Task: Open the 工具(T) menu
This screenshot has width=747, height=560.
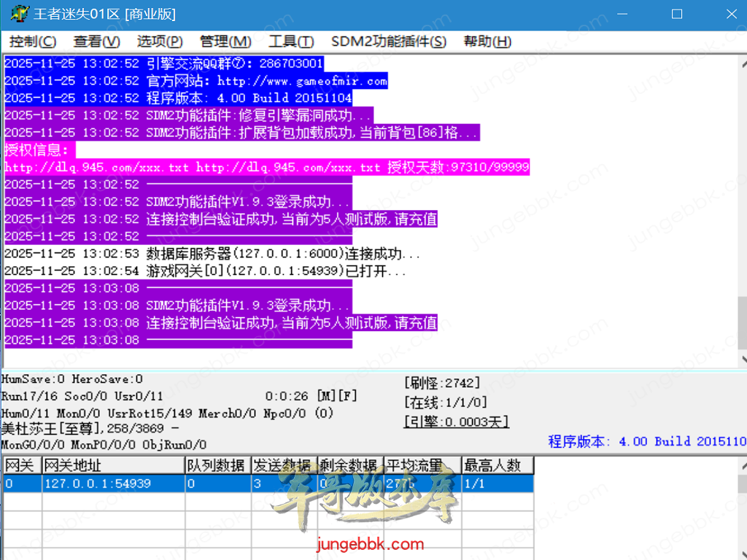Action: coord(291,42)
